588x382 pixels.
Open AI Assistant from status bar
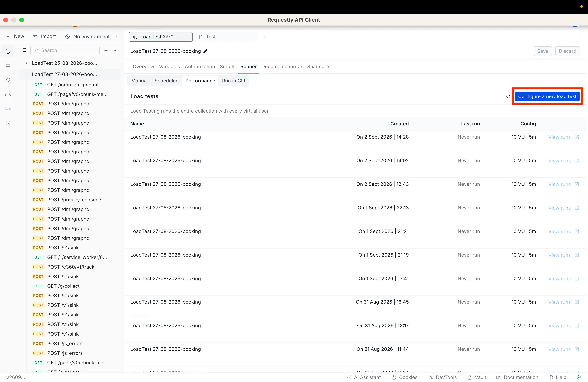(x=364, y=377)
